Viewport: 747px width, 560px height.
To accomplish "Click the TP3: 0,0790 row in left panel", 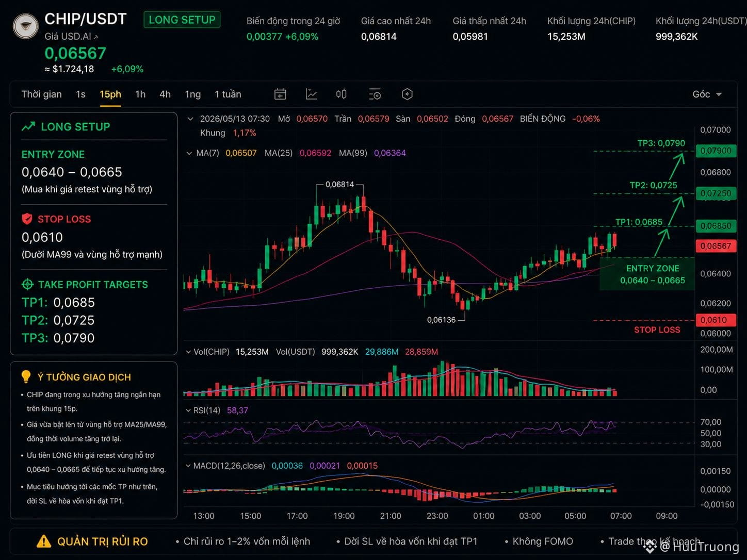I will [x=58, y=338].
